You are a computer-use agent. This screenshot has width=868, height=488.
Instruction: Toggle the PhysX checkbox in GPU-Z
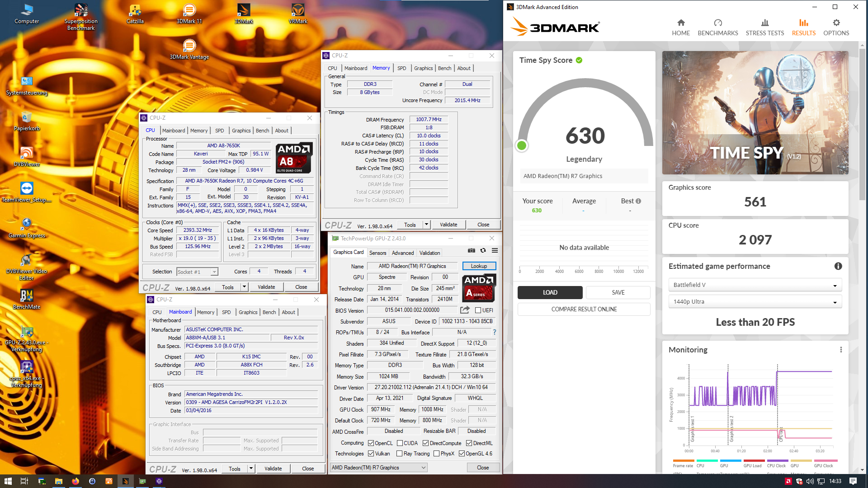[x=436, y=454]
